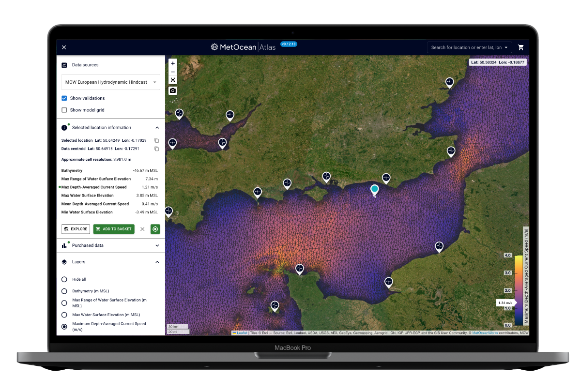Click the fit-to-extent map icon
This screenshot has width=581, height=392.
coord(173,80)
